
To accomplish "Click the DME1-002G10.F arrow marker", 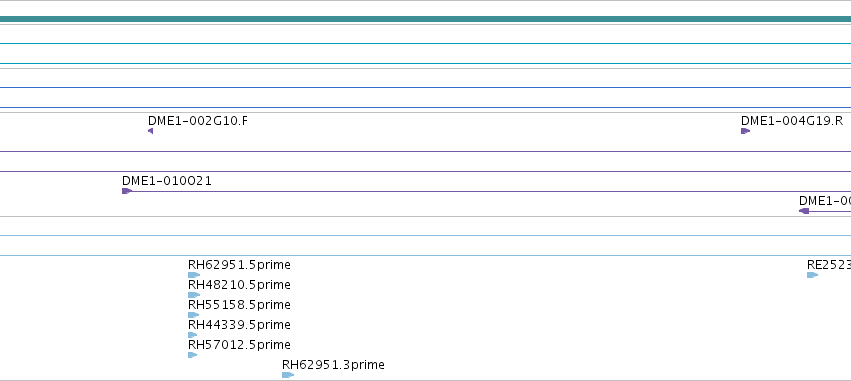I will point(150,131).
